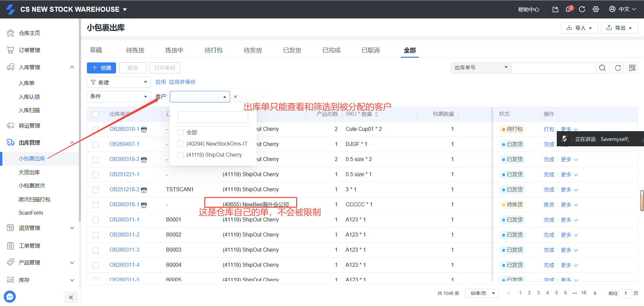Screen dimensions: 644x306
Task: Check the 全部 option in customer dropdown
Action: coord(180,132)
